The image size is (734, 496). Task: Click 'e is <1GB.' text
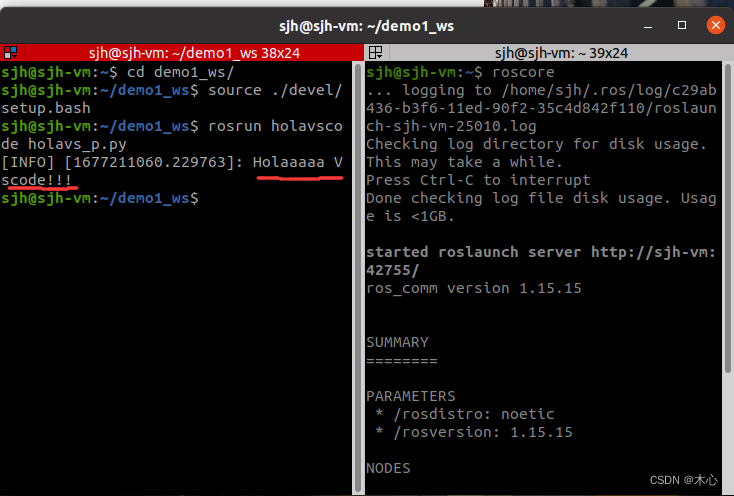410,216
